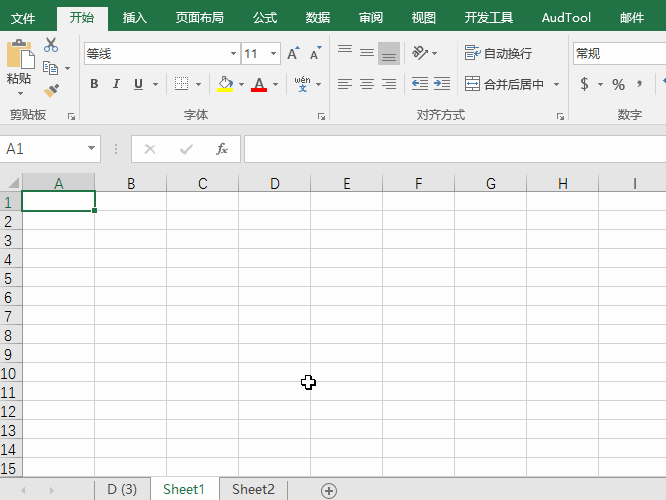Image resolution: width=666 pixels, height=500 pixels.
Task: Switch to 数据 data tab
Action: tap(318, 18)
